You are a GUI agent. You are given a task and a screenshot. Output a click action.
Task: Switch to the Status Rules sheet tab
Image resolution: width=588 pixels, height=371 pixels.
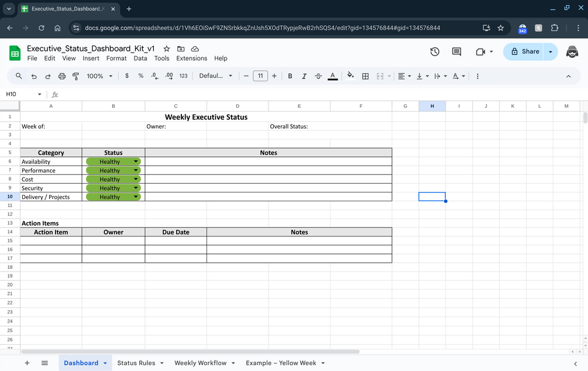[x=136, y=363]
